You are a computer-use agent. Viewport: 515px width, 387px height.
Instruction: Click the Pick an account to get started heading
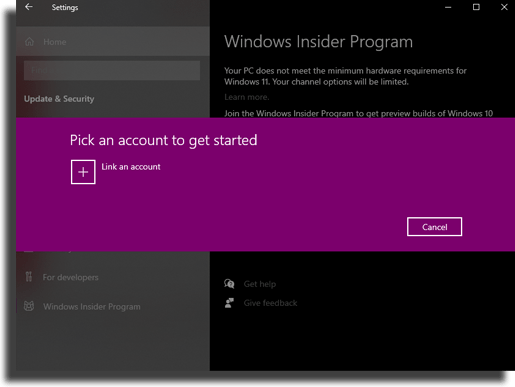tap(164, 140)
